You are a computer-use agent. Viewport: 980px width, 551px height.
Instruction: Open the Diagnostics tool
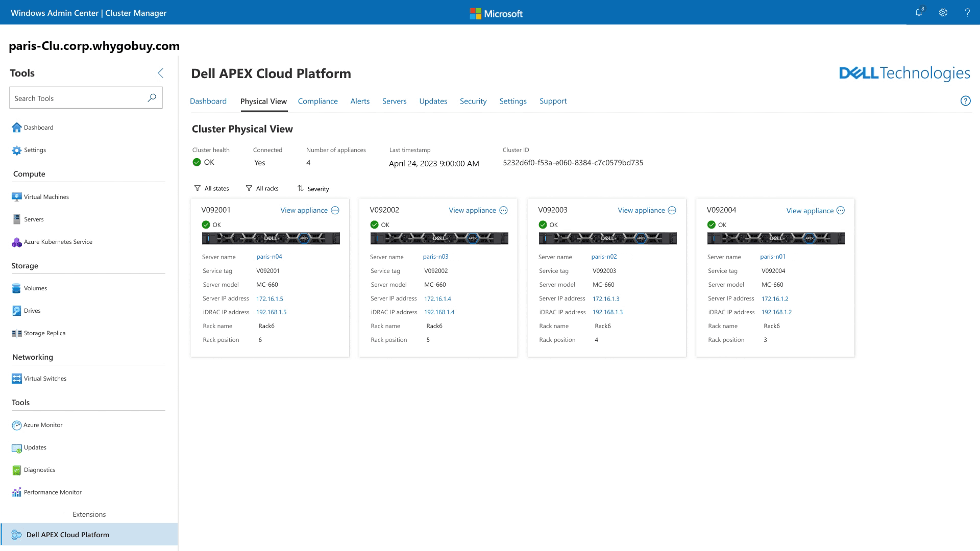point(39,470)
